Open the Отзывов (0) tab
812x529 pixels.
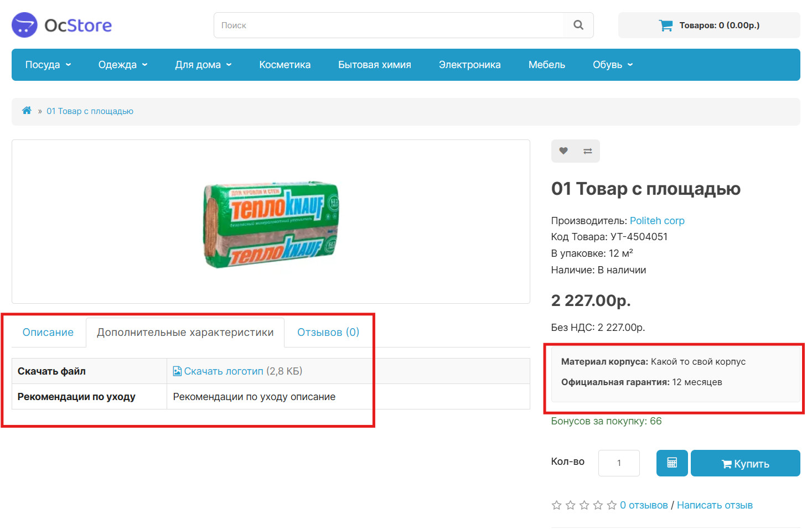pyautogui.click(x=328, y=332)
